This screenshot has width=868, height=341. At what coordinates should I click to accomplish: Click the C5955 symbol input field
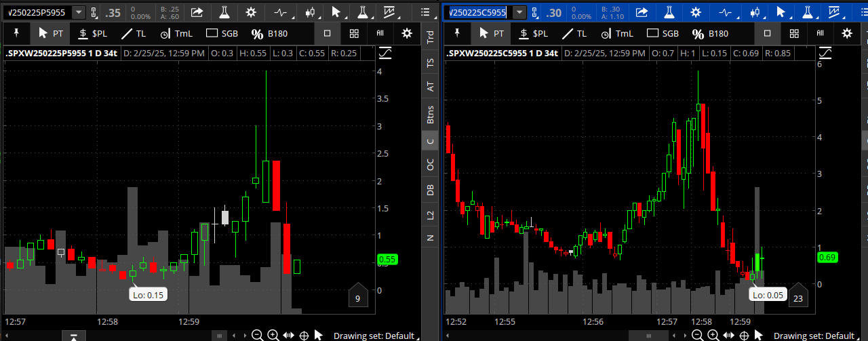[477, 12]
